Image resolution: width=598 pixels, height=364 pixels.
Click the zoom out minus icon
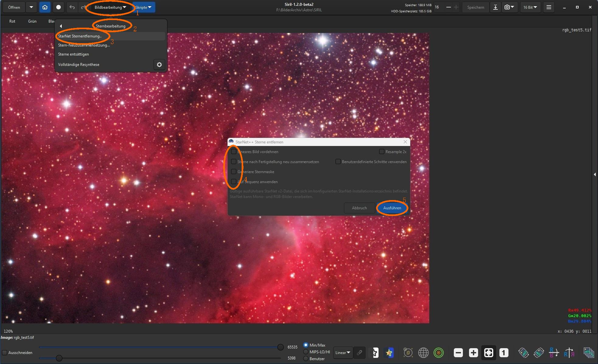[x=458, y=352]
